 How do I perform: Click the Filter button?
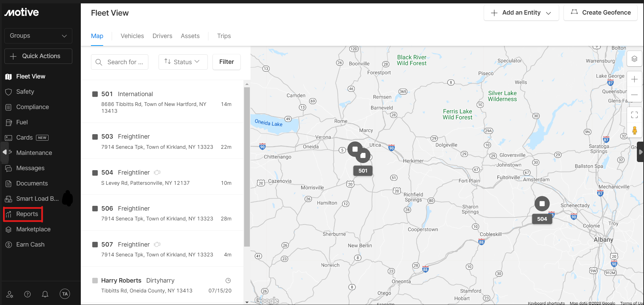coord(226,62)
